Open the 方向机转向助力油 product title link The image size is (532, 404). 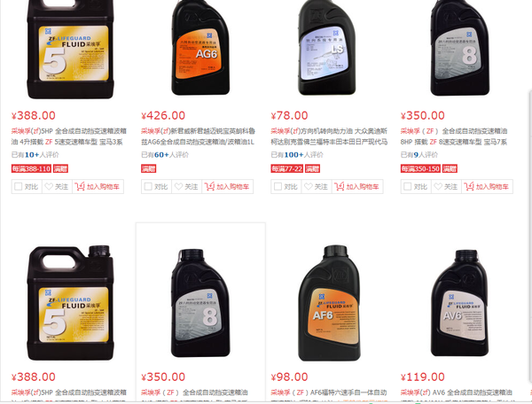(x=329, y=136)
